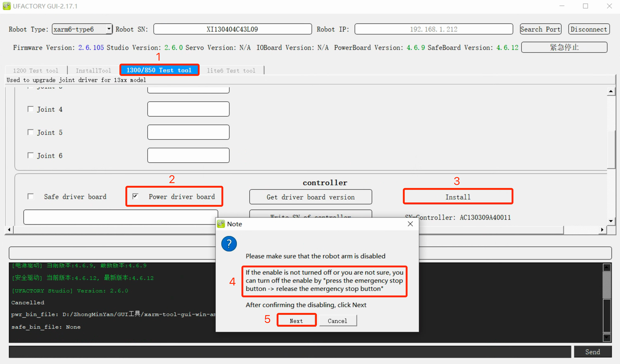Screen dimensions: 620x364
Task: Click Next in the Note dialog
Action: [296, 320]
